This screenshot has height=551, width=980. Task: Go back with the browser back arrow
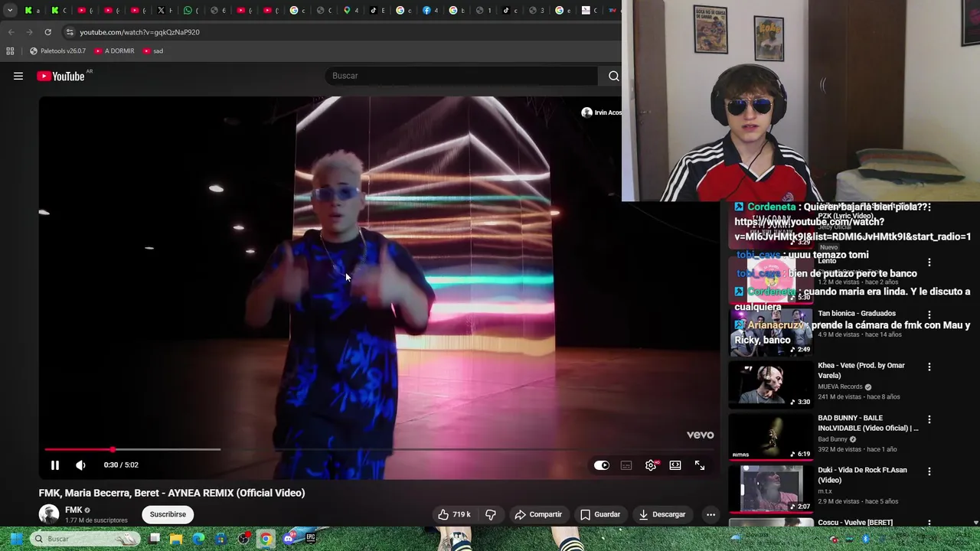pyautogui.click(x=11, y=32)
